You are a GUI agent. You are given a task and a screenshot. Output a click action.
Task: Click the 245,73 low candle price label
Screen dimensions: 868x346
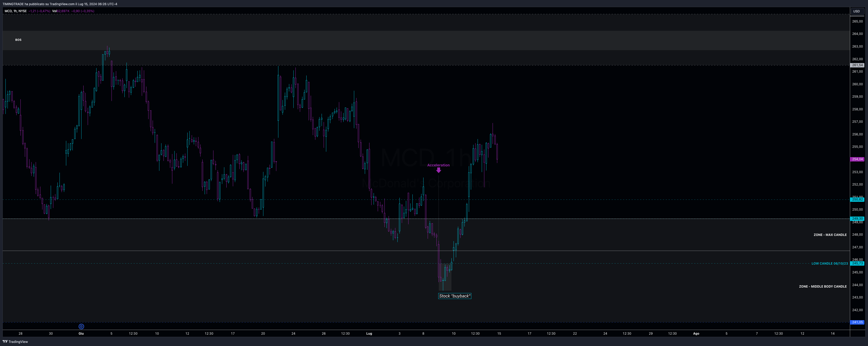[857, 263]
